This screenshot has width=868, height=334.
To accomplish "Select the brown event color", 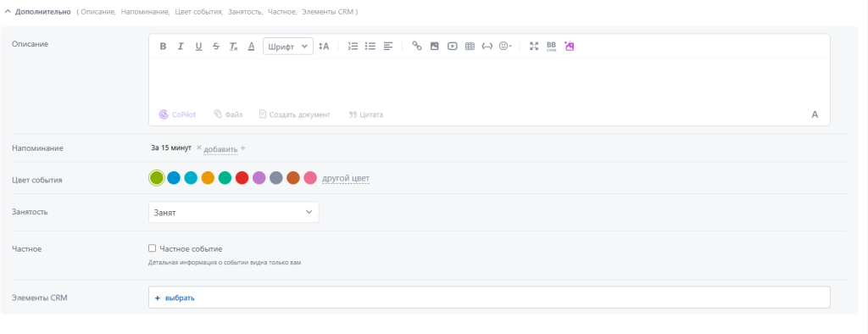I will [x=293, y=178].
